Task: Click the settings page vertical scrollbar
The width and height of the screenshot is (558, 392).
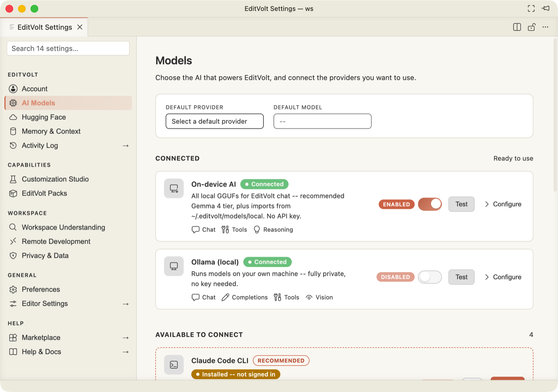Action: [555, 116]
